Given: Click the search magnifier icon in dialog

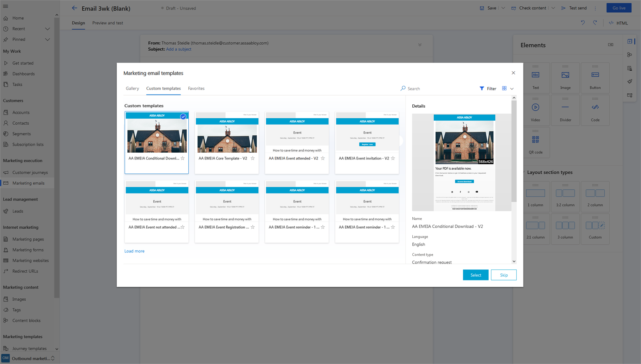Looking at the screenshot, I should pos(403,89).
